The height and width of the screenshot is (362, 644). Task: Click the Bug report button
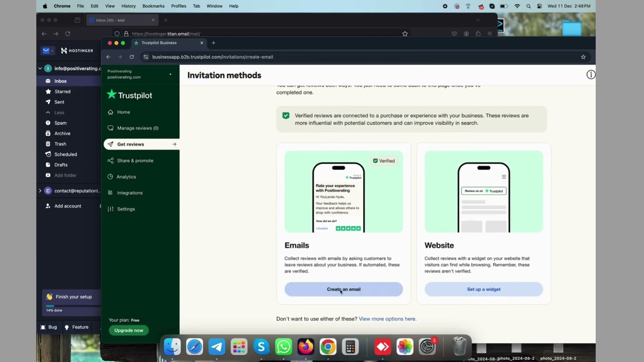click(49, 327)
